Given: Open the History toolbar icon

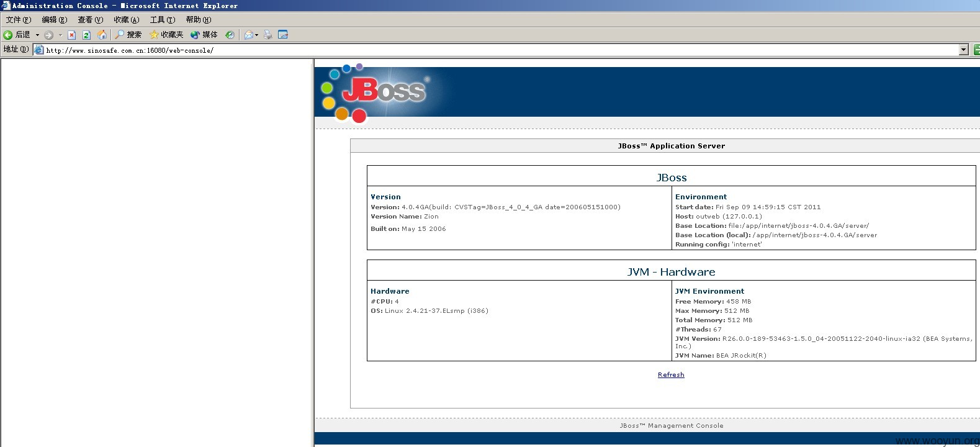Looking at the screenshot, I should [x=230, y=35].
